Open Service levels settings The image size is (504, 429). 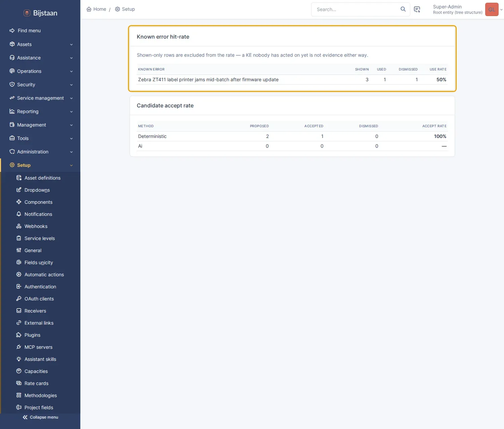40,238
